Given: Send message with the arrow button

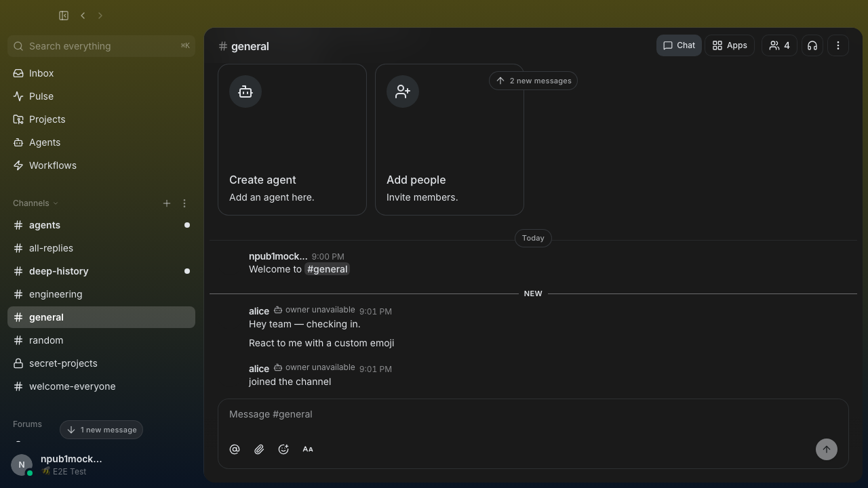Looking at the screenshot, I should pos(827,449).
